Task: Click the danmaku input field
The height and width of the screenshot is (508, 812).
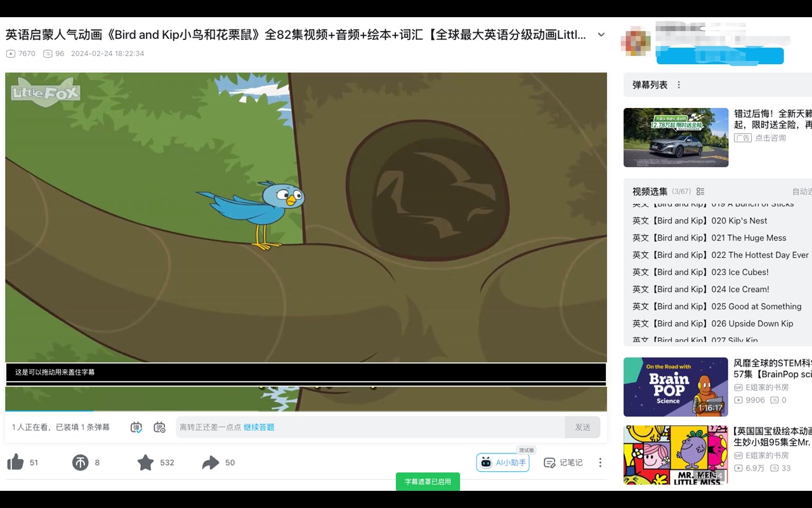Action: pyautogui.click(x=370, y=427)
